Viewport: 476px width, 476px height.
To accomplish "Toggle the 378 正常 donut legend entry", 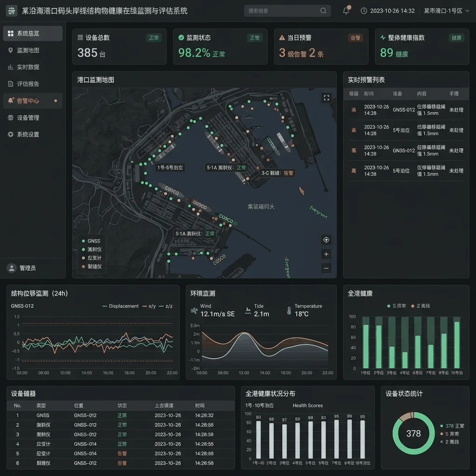I will (452, 426).
